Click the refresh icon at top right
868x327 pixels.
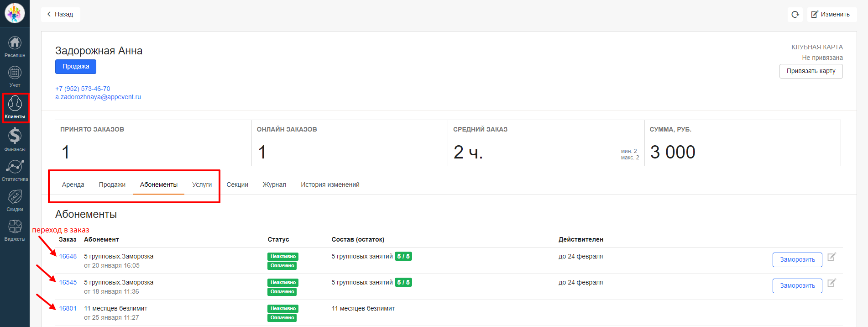pos(795,15)
